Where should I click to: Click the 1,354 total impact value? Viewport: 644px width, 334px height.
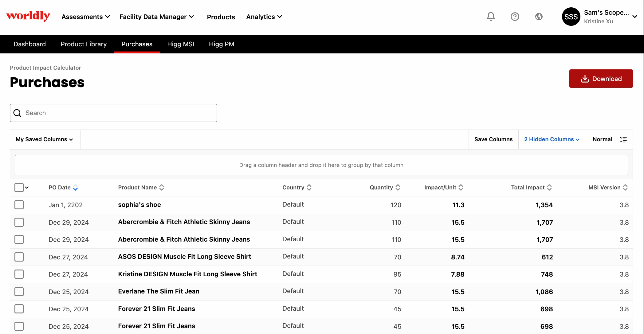pyautogui.click(x=544, y=205)
